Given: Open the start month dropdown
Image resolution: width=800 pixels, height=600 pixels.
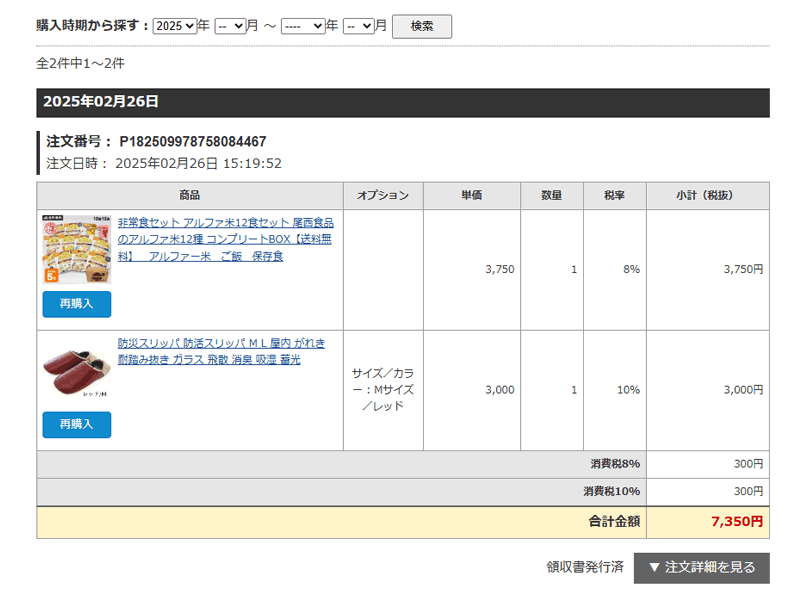Looking at the screenshot, I should [x=230, y=26].
